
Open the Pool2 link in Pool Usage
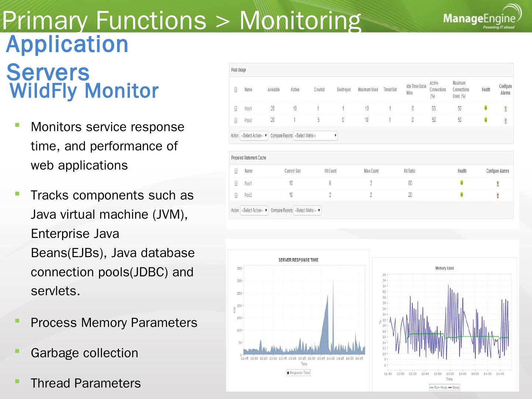pyautogui.click(x=248, y=120)
